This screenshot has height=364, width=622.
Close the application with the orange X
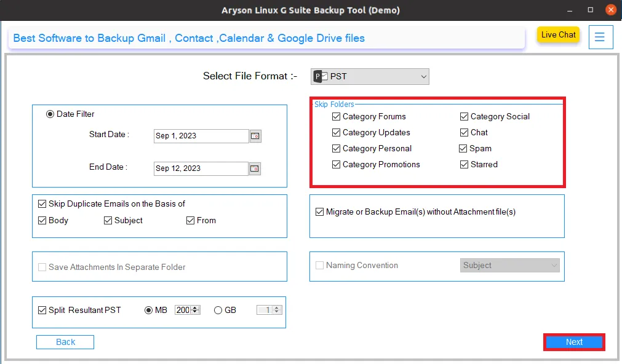611,10
